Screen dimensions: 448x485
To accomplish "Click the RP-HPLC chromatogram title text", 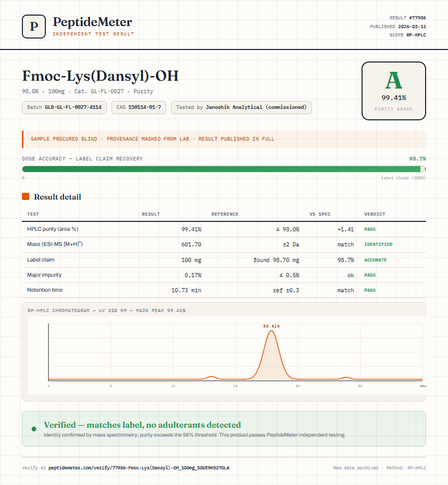I will point(106,310).
